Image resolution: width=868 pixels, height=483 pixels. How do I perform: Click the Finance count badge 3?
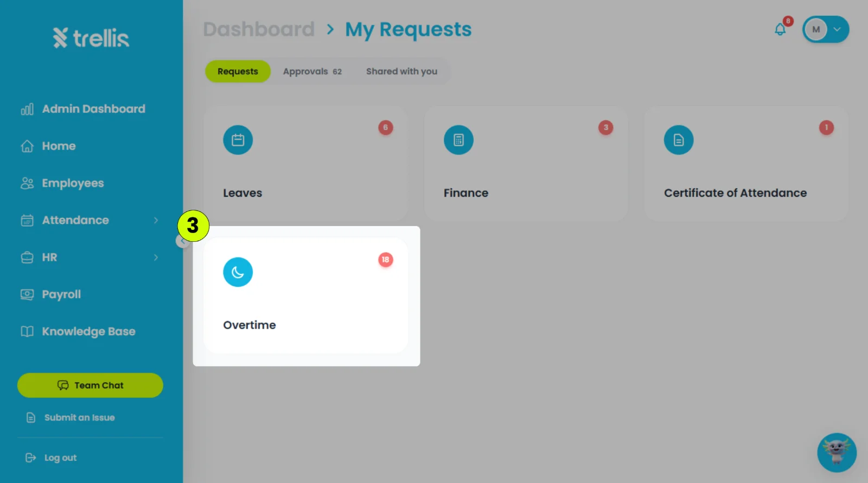pyautogui.click(x=606, y=128)
